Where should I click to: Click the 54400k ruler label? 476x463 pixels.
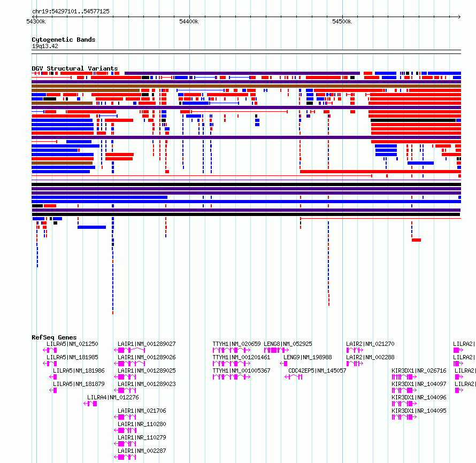[189, 21]
